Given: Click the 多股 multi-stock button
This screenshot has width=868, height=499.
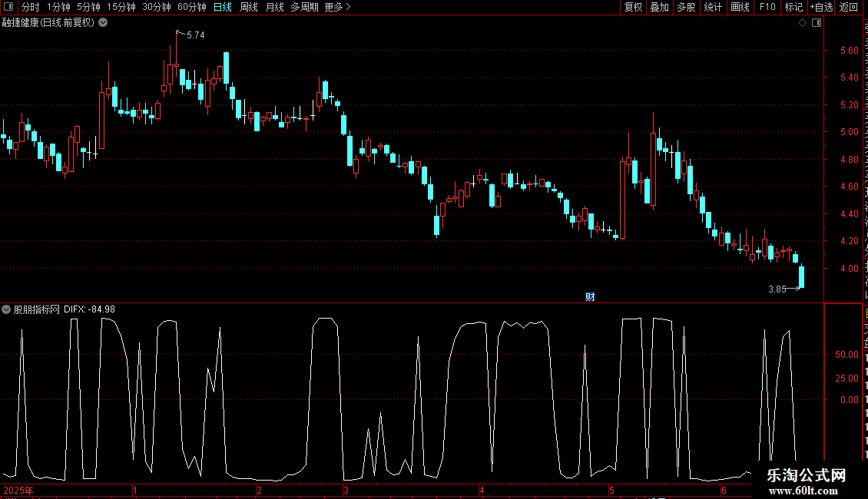Looking at the screenshot, I should point(686,7).
